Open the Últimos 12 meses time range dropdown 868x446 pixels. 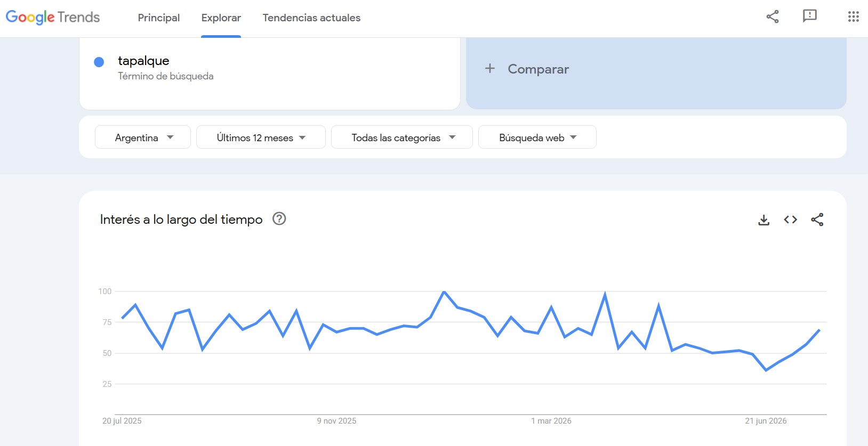[261, 137]
